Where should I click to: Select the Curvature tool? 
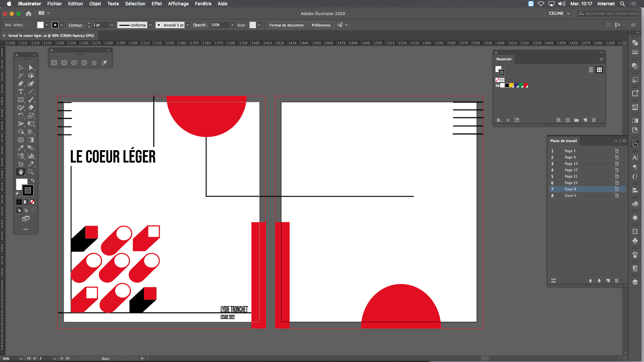31,84
